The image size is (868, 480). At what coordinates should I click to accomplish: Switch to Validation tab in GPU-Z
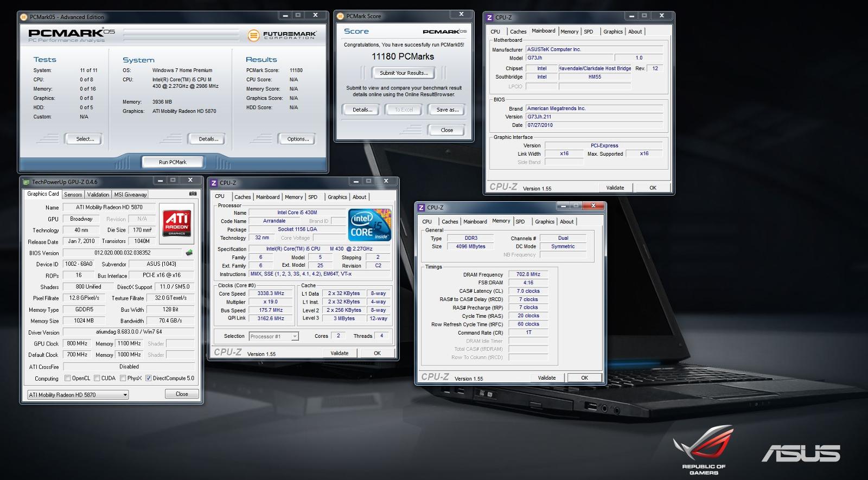point(98,195)
